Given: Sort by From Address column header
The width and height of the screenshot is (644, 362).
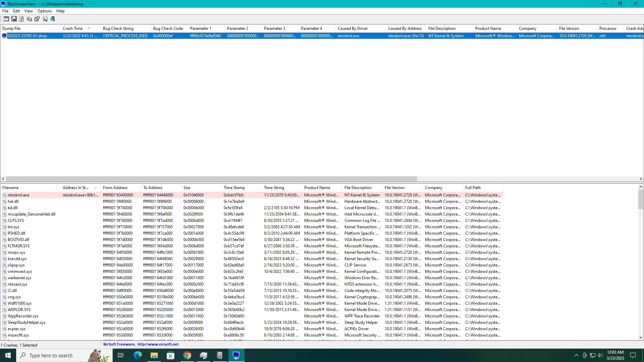Looking at the screenshot, I should [x=121, y=188].
